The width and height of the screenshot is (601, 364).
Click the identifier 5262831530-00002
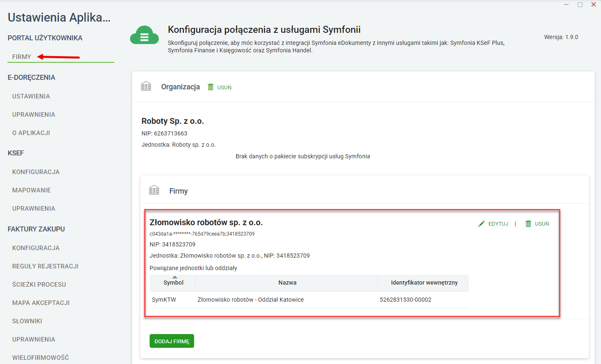click(406, 300)
